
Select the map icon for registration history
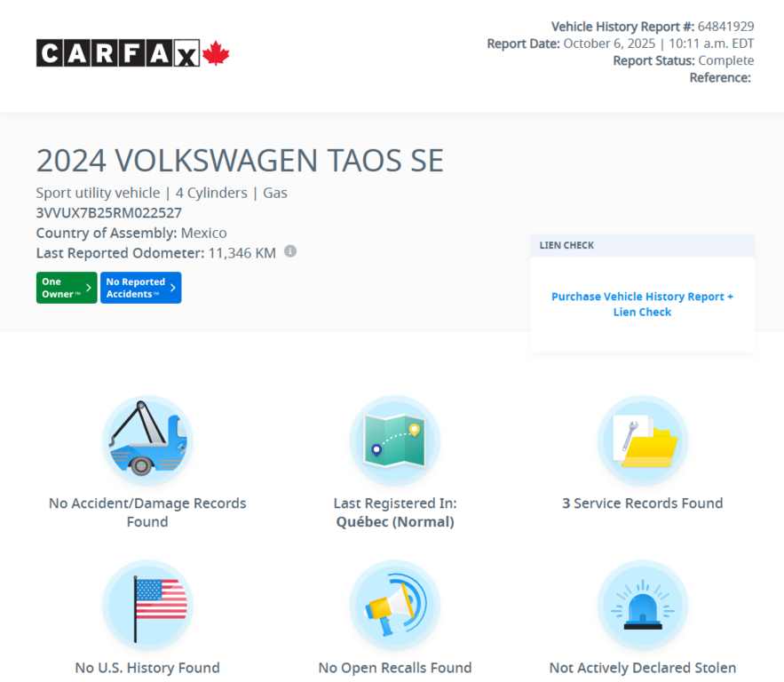click(x=394, y=440)
